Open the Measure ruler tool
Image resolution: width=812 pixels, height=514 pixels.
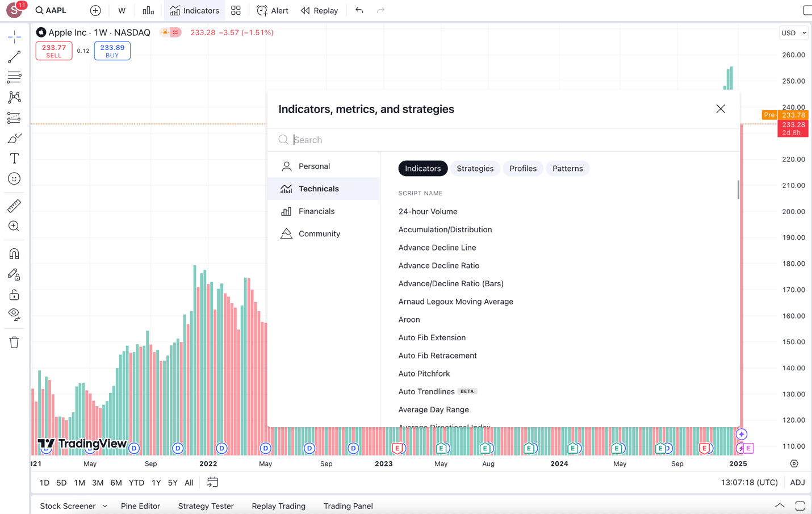click(x=14, y=206)
